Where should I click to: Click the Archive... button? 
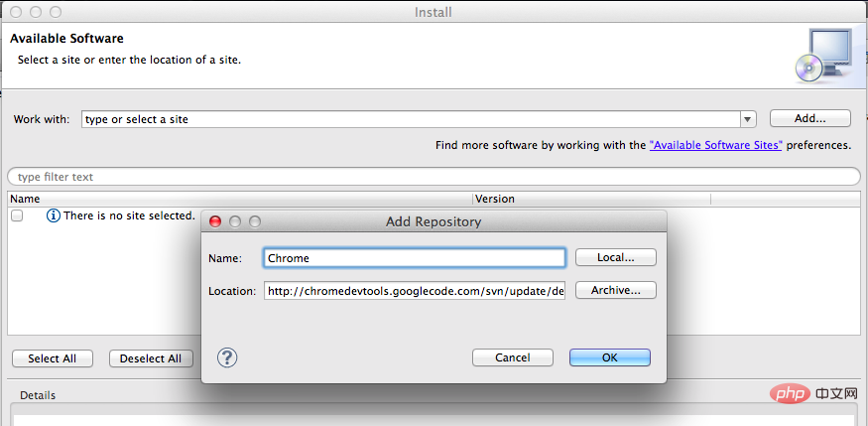616,290
